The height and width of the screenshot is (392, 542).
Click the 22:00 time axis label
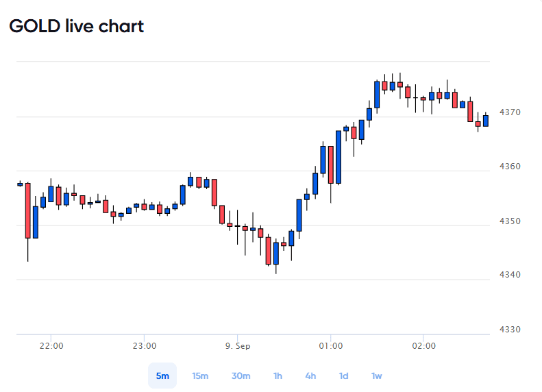[51, 345]
